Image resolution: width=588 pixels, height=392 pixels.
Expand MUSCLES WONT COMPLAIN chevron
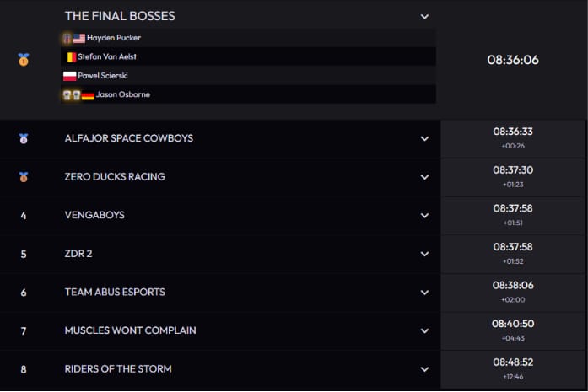click(x=424, y=331)
